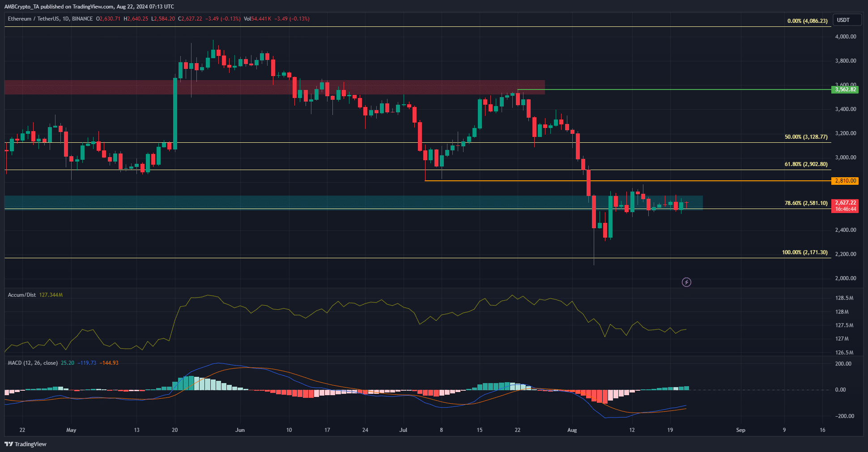This screenshot has height=452, width=868.
Task: Click the MACD line value -119.73
Action: tap(87, 363)
